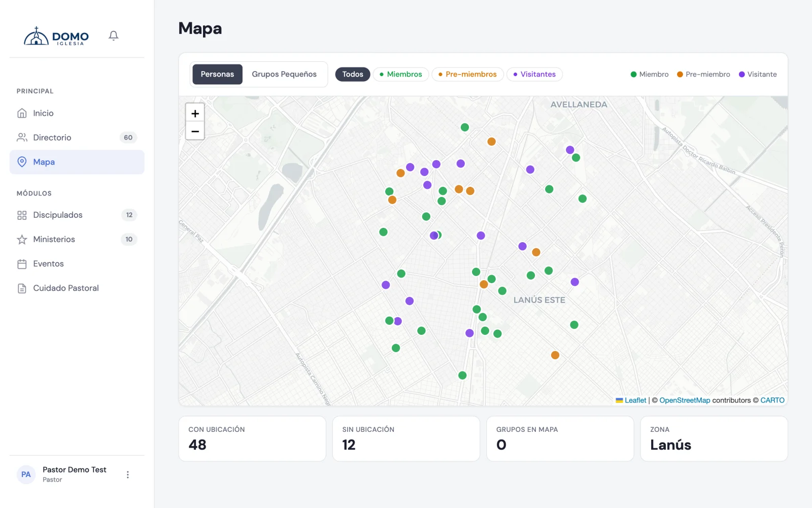Go to Discipulados module

point(77,215)
